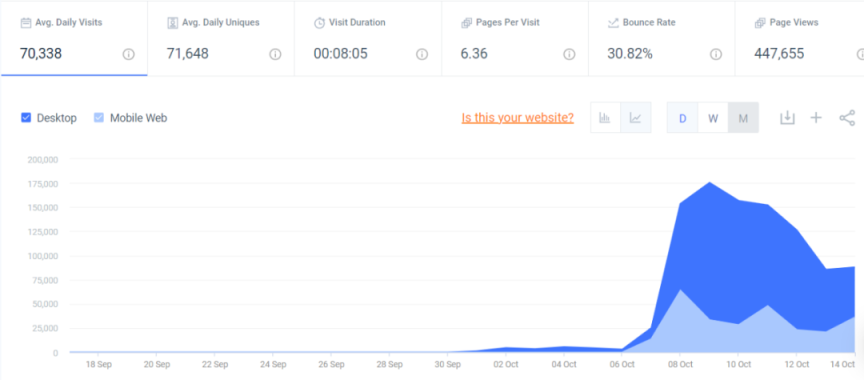Open the Avg. Daily Visits metric tab
The width and height of the screenshot is (864, 380).
coord(74,39)
